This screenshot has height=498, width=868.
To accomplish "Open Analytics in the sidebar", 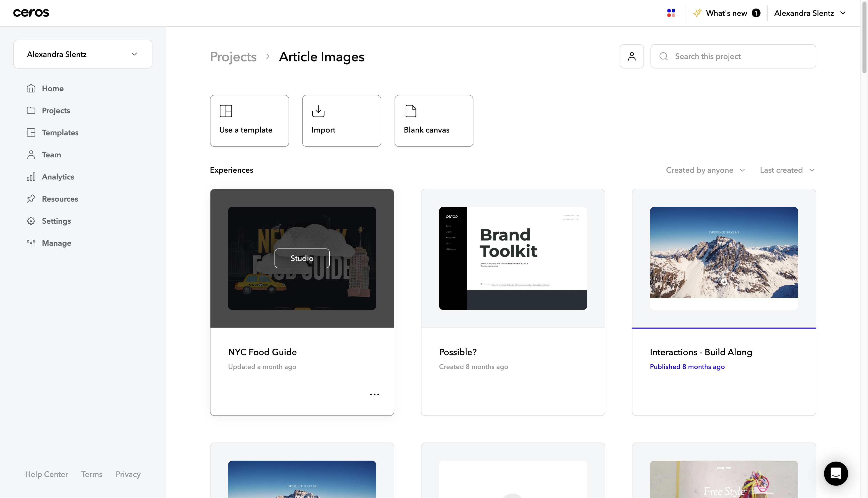I will pos(58,177).
